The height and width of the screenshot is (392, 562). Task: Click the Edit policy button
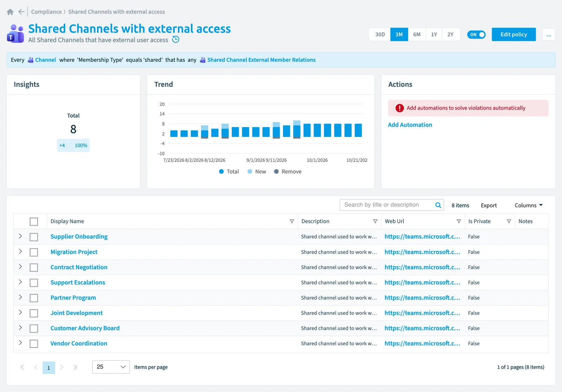[x=514, y=34]
